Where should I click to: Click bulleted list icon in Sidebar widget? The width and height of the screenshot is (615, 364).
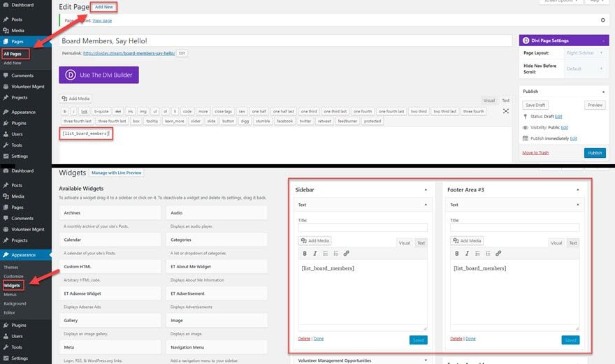[326, 254]
